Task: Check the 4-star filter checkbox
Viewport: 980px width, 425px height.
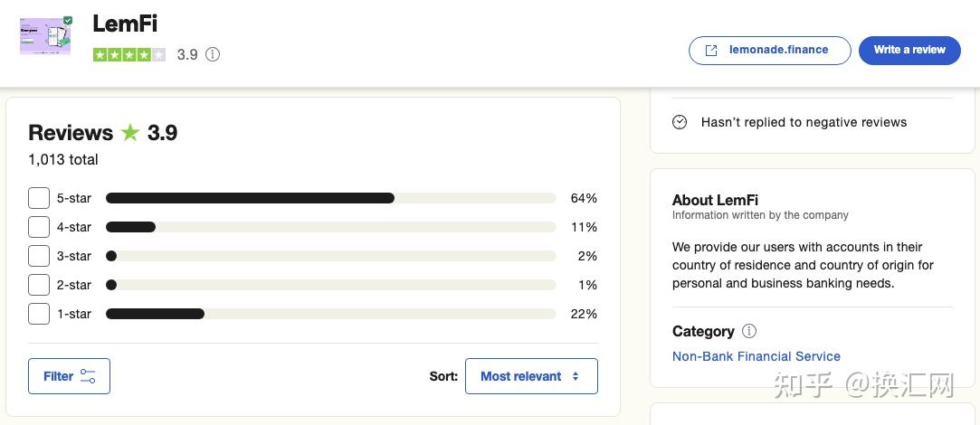Action: pyautogui.click(x=39, y=227)
